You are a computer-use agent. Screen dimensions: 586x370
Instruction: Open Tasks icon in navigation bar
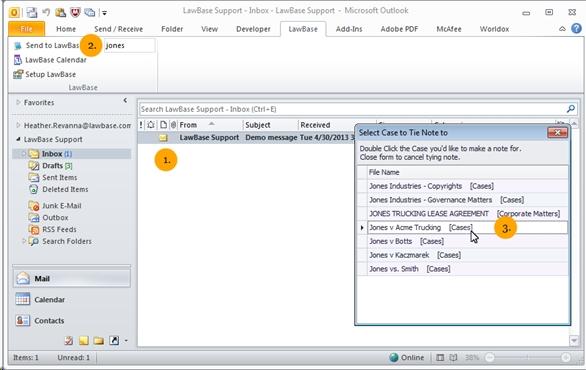click(x=68, y=340)
